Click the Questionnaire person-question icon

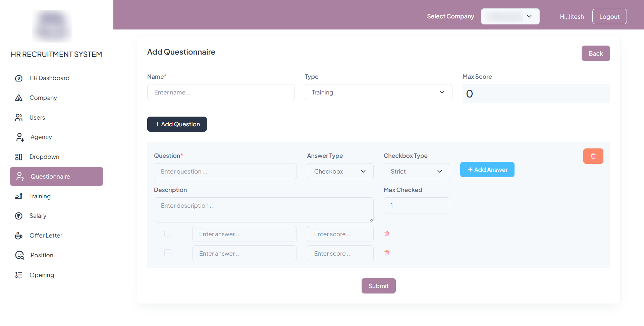click(x=20, y=177)
